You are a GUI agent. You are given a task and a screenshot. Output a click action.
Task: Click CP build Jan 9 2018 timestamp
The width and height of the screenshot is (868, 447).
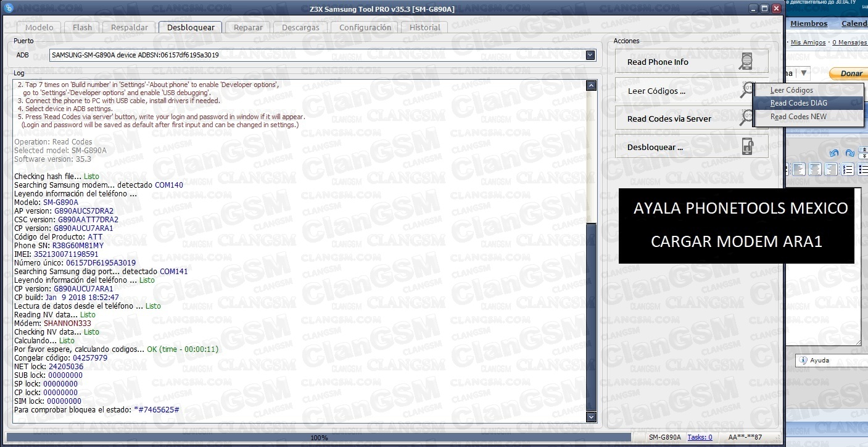[x=82, y=297]
